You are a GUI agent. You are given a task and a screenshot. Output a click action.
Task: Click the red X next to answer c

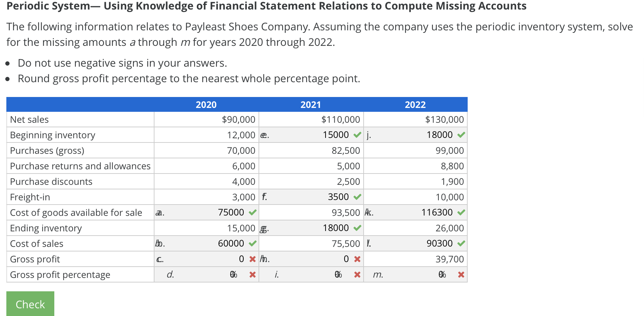click(x=252, y=259)
